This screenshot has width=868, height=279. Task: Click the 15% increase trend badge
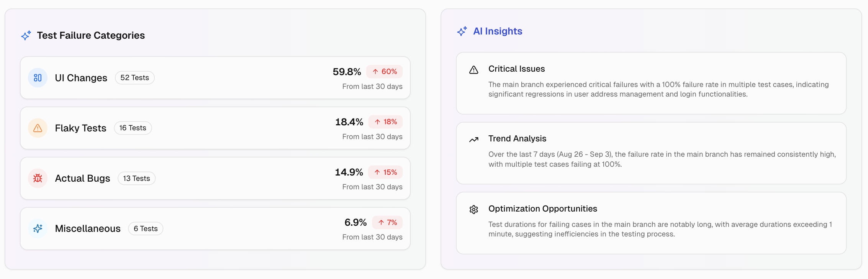pos(385,172)
